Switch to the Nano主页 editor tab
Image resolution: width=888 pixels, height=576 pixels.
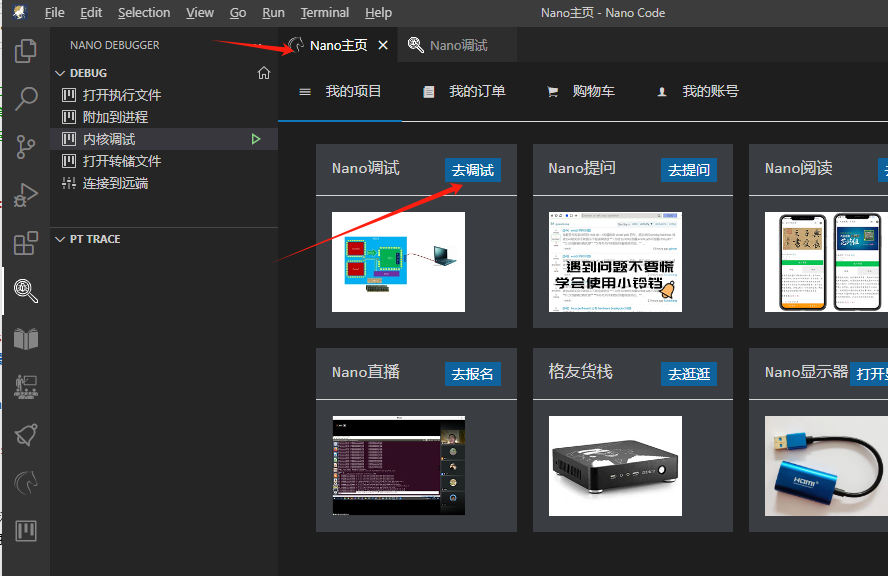[338, 45]
